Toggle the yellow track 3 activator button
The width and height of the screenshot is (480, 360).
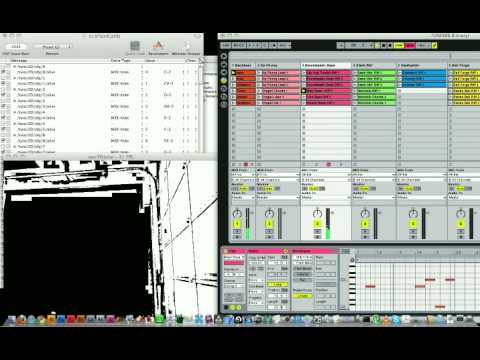pyautogui.click(x=317, y=224)
